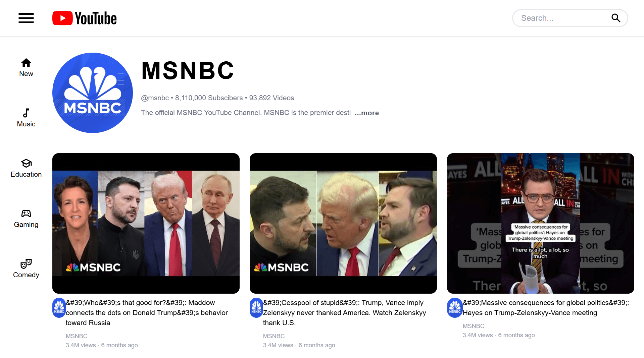Focus the Search input field

click(564, 18)
